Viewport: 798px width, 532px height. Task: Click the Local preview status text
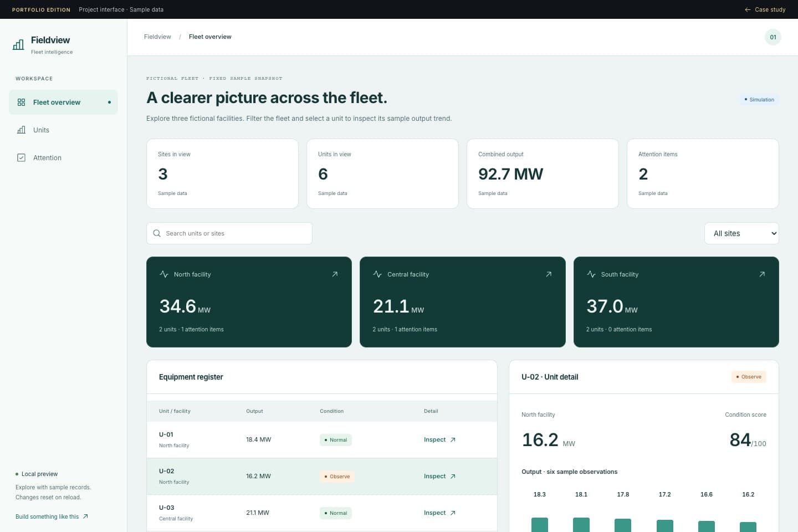(39, 474)
